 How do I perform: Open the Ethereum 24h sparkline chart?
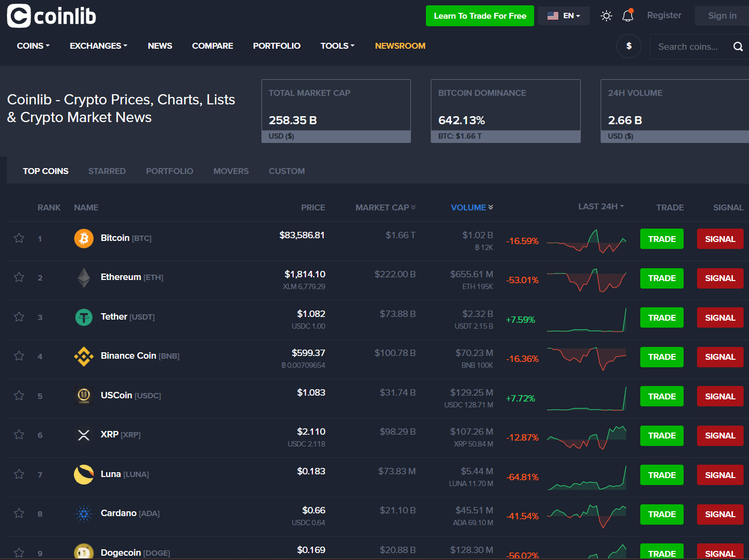[587, 280]
